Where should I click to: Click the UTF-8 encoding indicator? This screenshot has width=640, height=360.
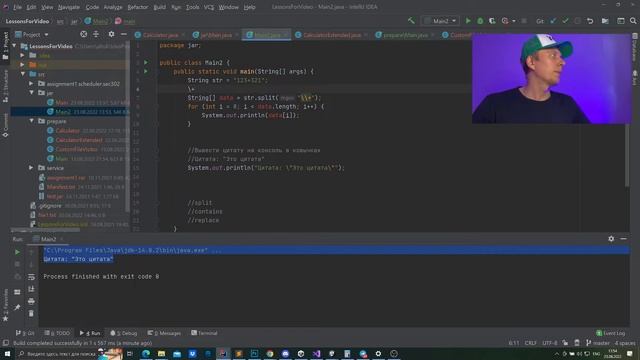point(550,343)
